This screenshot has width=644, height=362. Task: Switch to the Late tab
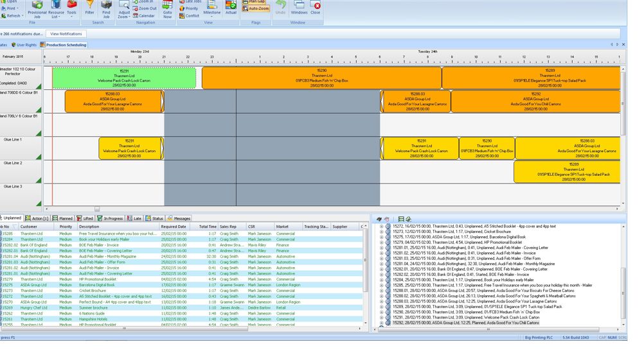[134, 218]
